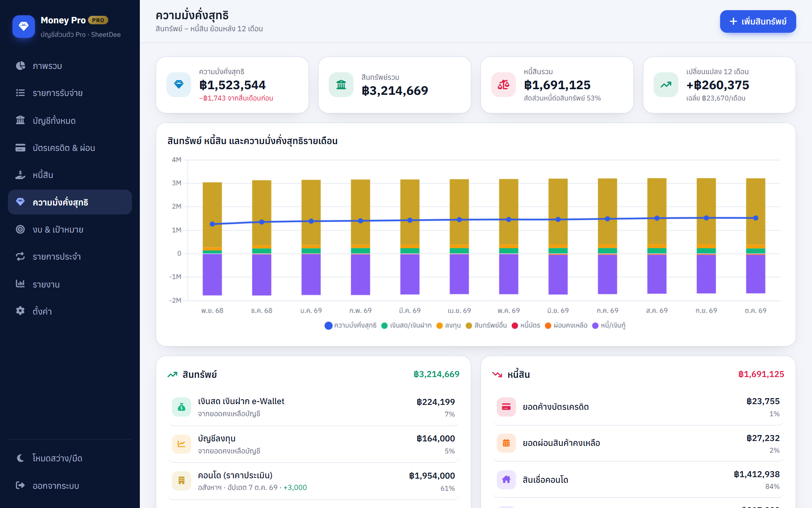Toggle ลงทุน legend series
The height and width of the screenshot is (508, 812).
[x=448, y=325]
